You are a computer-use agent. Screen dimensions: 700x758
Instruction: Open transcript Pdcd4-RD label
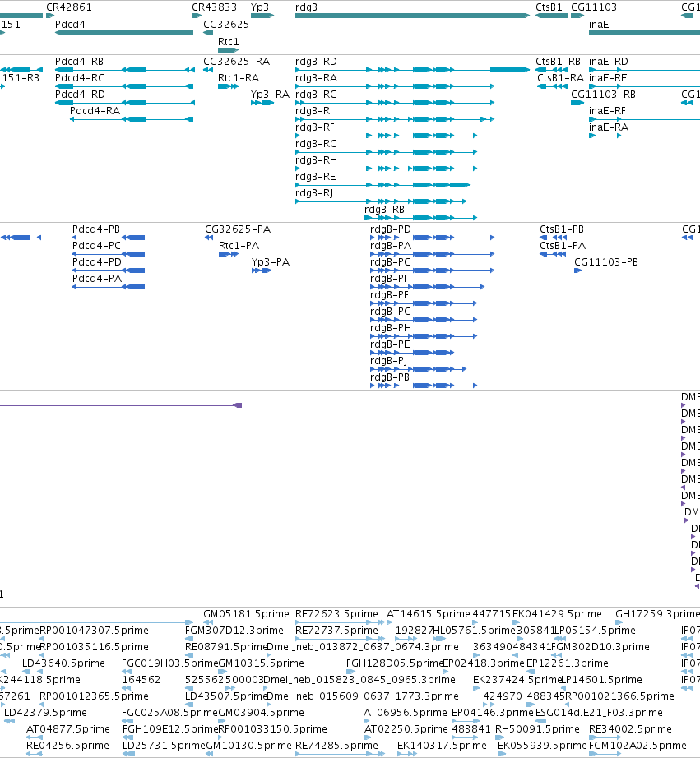coord(80,95)
